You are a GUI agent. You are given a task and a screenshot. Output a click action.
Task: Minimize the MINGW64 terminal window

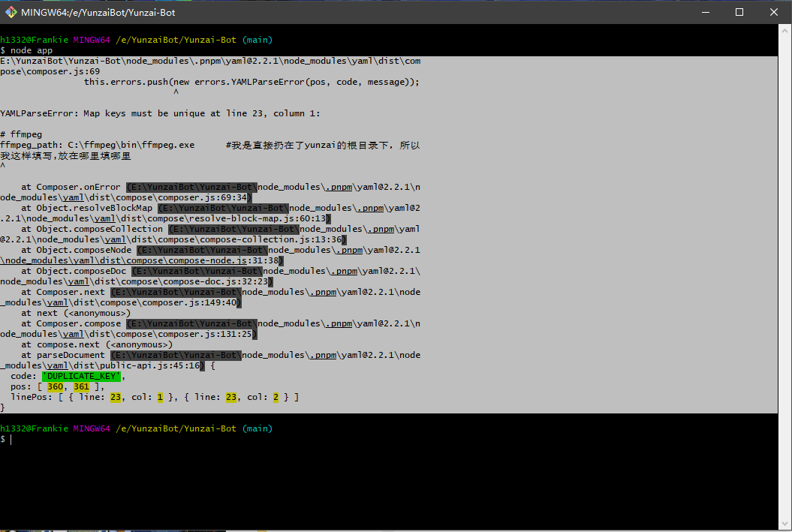[x=705, y=13]
